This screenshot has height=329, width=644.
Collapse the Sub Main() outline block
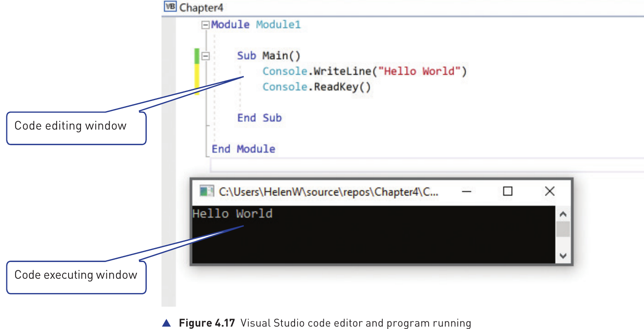click(205, 56)
